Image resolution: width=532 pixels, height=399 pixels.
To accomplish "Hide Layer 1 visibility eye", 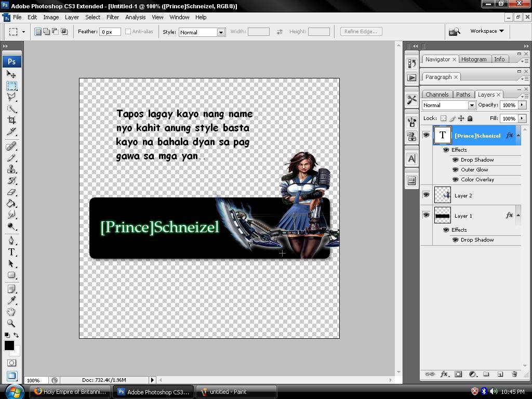I will pyautogui.click(x=426, y=215).
